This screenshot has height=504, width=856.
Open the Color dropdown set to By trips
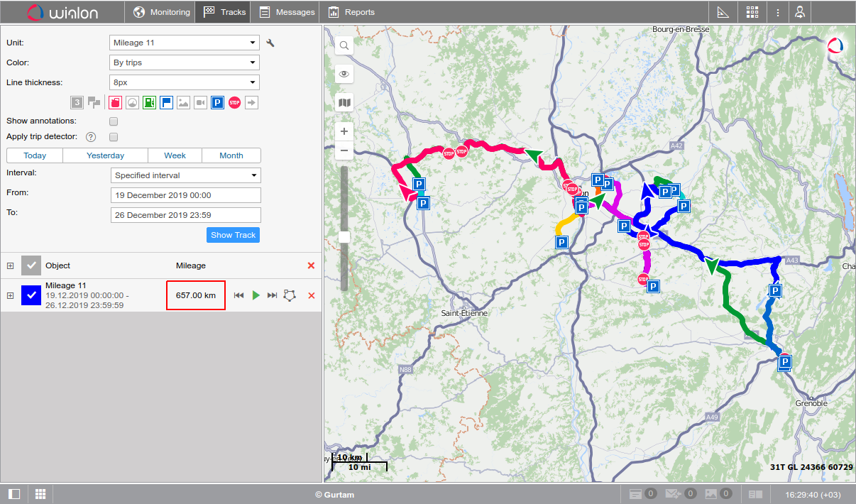185,62
